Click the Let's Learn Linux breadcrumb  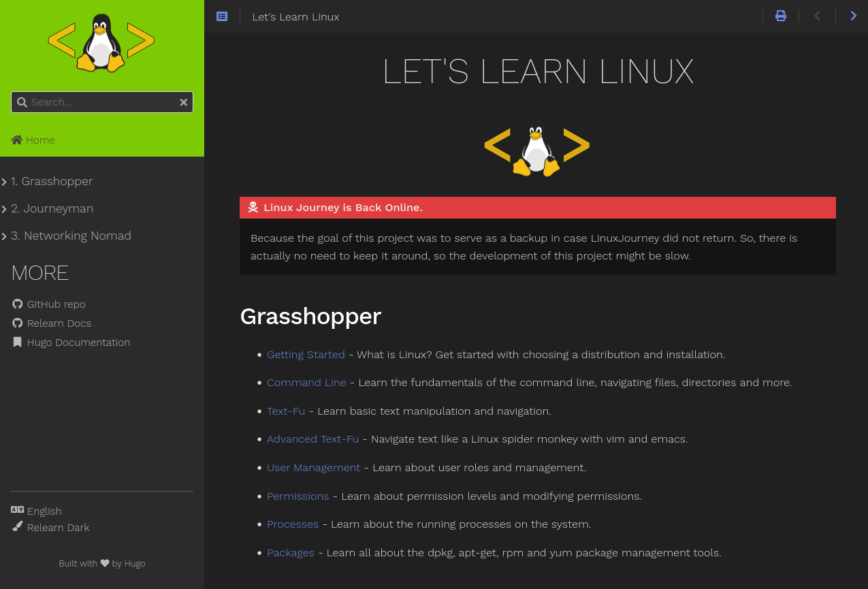click(295, 16)
